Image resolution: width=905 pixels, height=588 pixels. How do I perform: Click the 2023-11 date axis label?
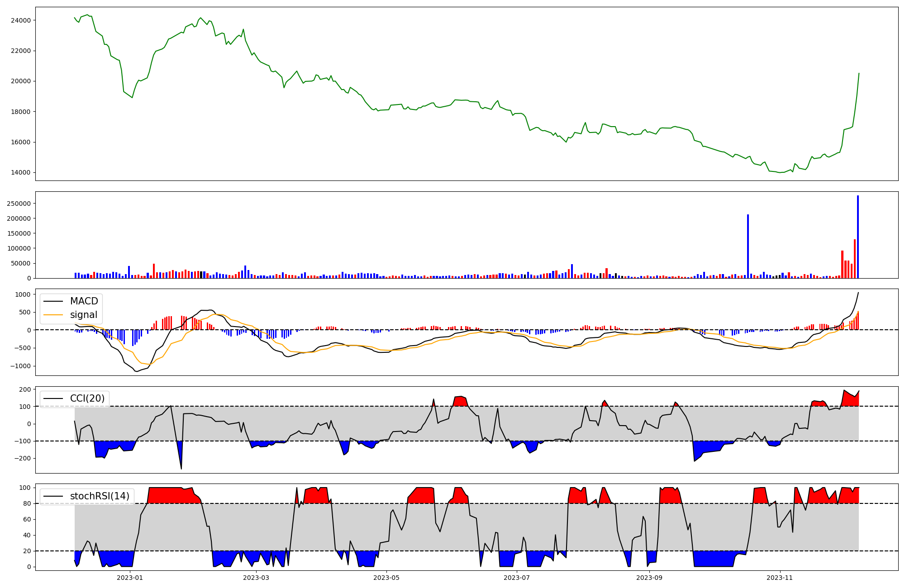(x=780, y=578)
